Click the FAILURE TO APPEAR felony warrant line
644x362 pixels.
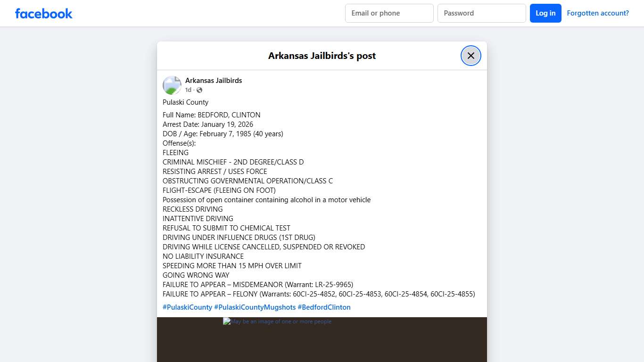click(x=319, y=294)
